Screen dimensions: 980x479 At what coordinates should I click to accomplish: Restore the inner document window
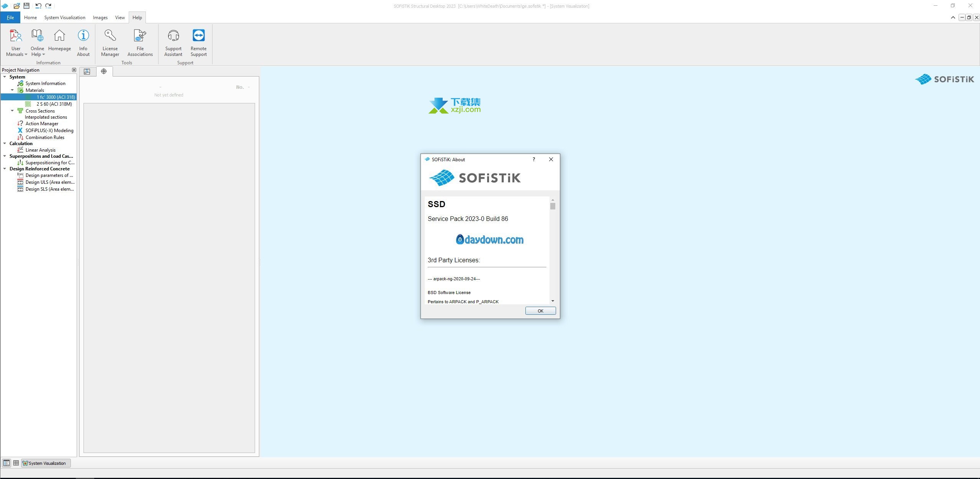coord(969,18)
